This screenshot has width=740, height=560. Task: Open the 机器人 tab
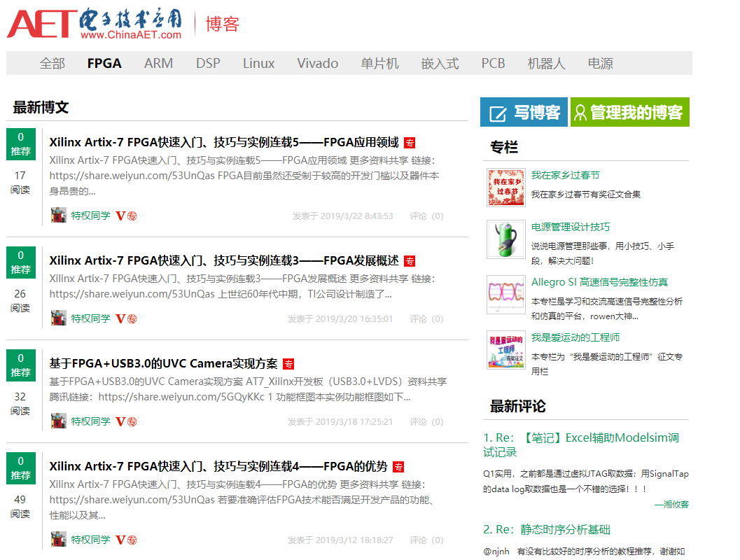(547, 63)
